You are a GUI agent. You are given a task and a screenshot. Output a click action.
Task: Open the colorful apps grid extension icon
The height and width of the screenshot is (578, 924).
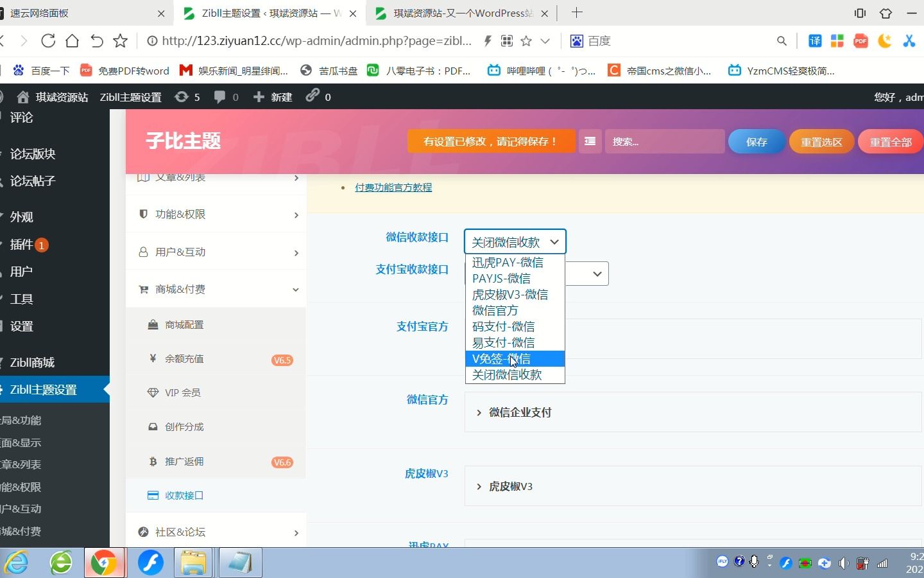(x=837, y=41)
